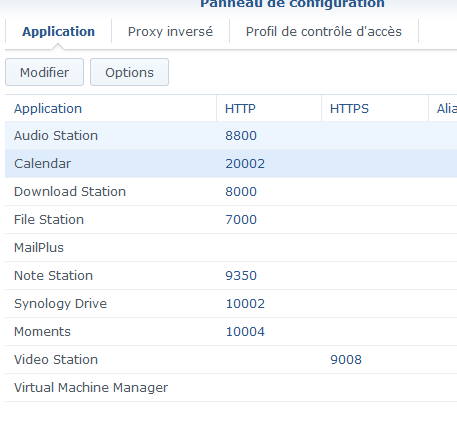Click HTTPS port value 9008
The image size is (457, 433).
346,360
